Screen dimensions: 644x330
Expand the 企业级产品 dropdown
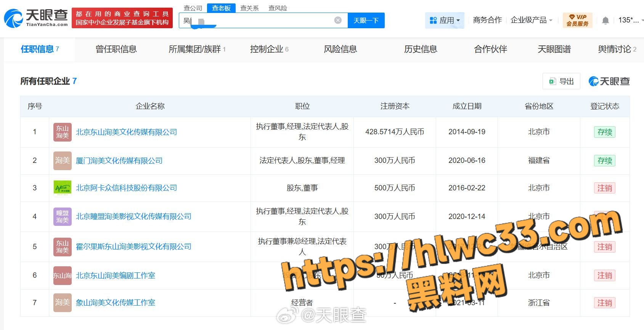(x=531, y=20)
